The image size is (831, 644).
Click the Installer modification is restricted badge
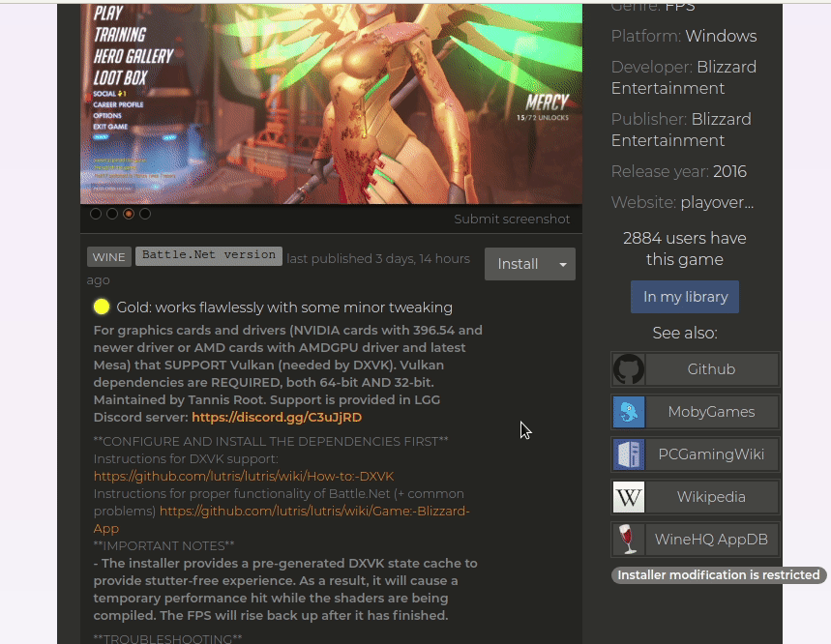coord(719,575)
